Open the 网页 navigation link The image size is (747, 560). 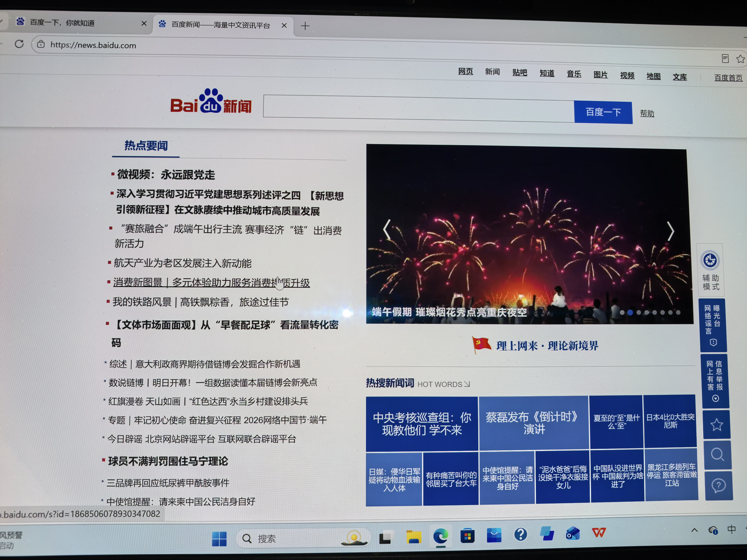[x=465, y=71]
